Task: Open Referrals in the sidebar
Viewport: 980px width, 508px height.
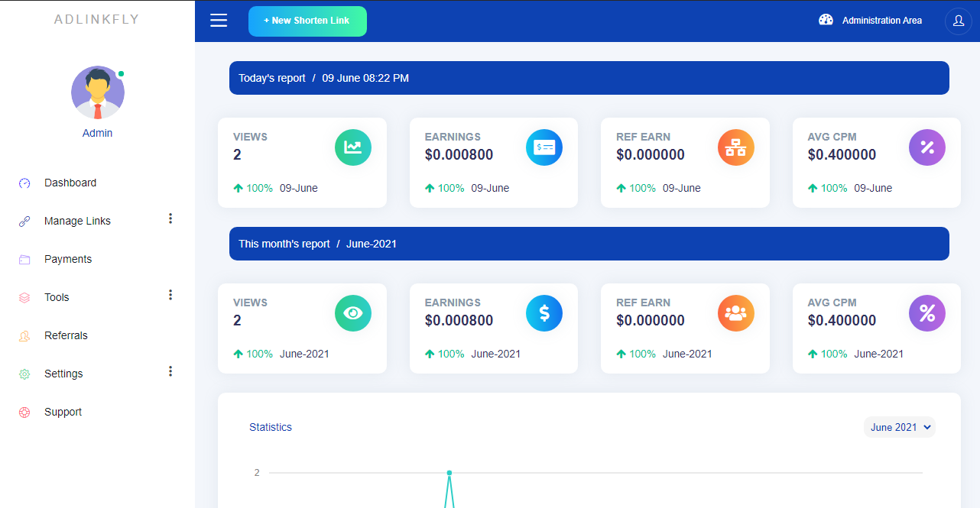Action: 66,335
